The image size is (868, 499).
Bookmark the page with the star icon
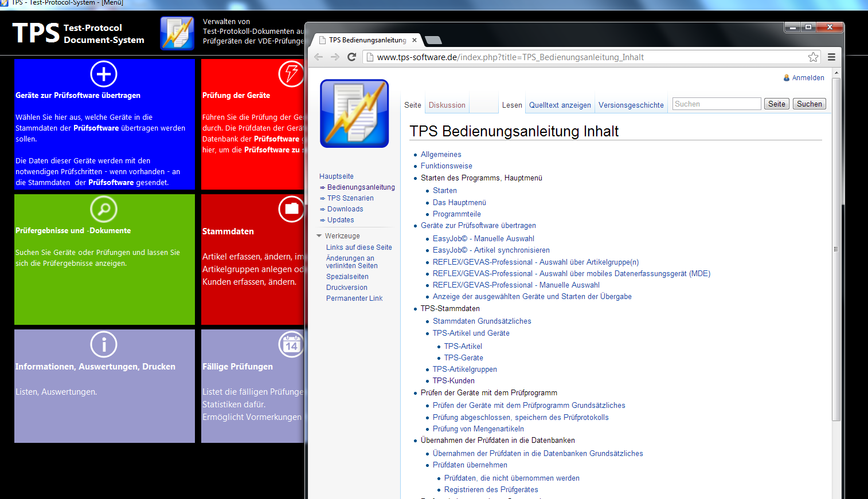[813, 57]
